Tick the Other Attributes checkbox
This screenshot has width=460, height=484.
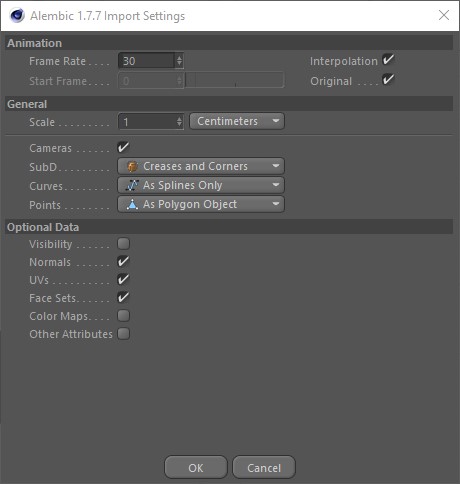point(123,334)
